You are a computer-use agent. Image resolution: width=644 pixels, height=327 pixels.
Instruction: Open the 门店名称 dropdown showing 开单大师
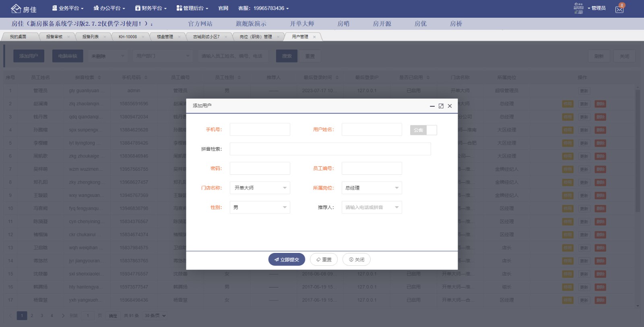[260, 188]
